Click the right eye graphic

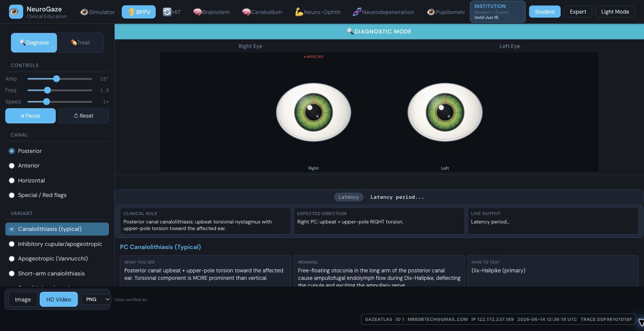314,112
